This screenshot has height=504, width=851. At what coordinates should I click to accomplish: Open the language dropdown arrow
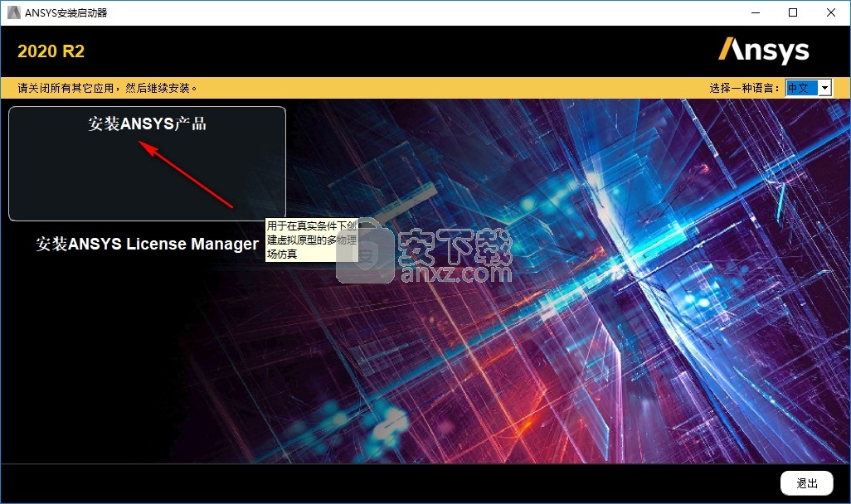click(825, 88)
